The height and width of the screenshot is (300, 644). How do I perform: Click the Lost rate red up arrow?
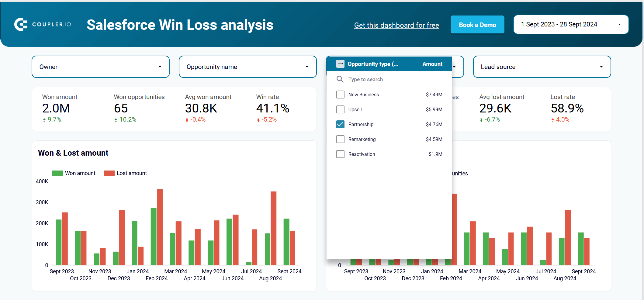pyautogui.click(x=552, y=120)
